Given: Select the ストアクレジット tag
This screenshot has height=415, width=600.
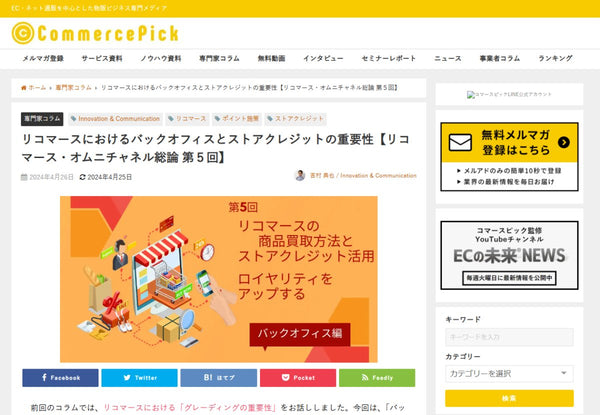Looking at the screenshot, I should 295,119.
